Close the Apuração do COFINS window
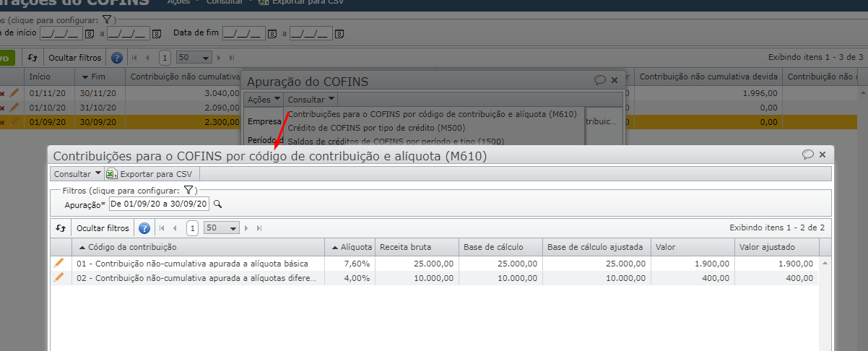 [x=615, y=81]
